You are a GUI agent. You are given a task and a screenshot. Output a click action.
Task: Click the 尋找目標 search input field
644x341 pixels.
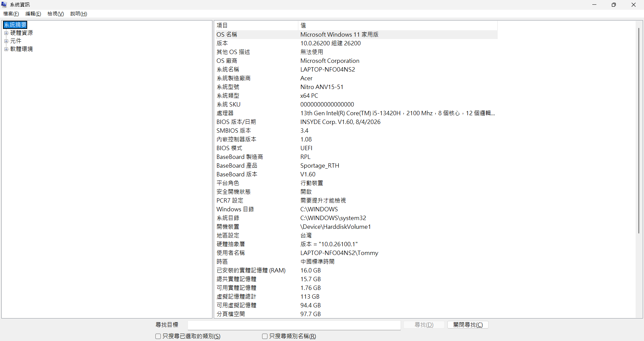[294, 325]
